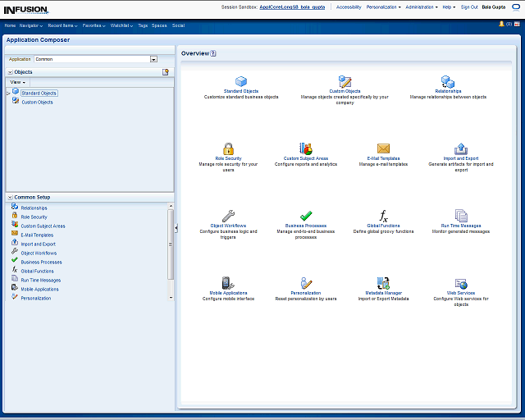Click the Mobile Applications phone icon in Overview
Image resolution: width=525 pixels, height=420 pixels.
tap(228, 284)
